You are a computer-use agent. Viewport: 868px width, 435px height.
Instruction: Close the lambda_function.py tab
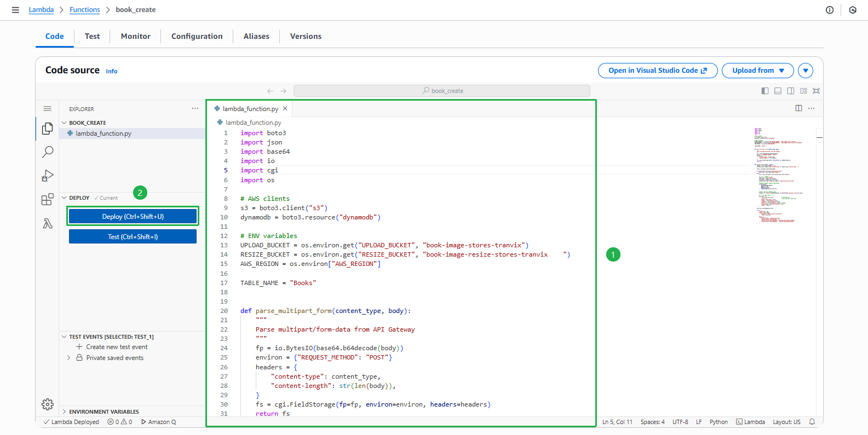(x=285, y=108)
